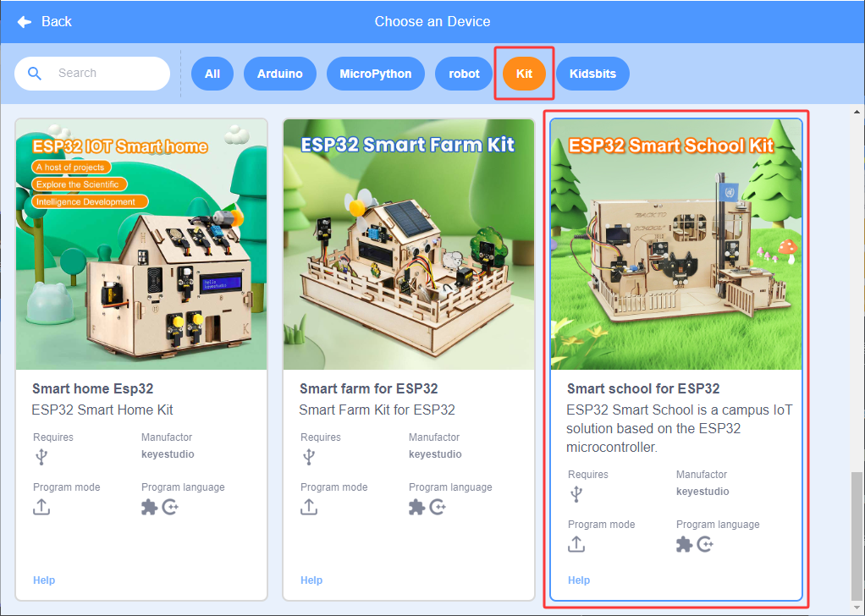Viewport: 865px width, 616px height.
Task: Click USB requires icon on Smart home card
Action: point(41,457)
